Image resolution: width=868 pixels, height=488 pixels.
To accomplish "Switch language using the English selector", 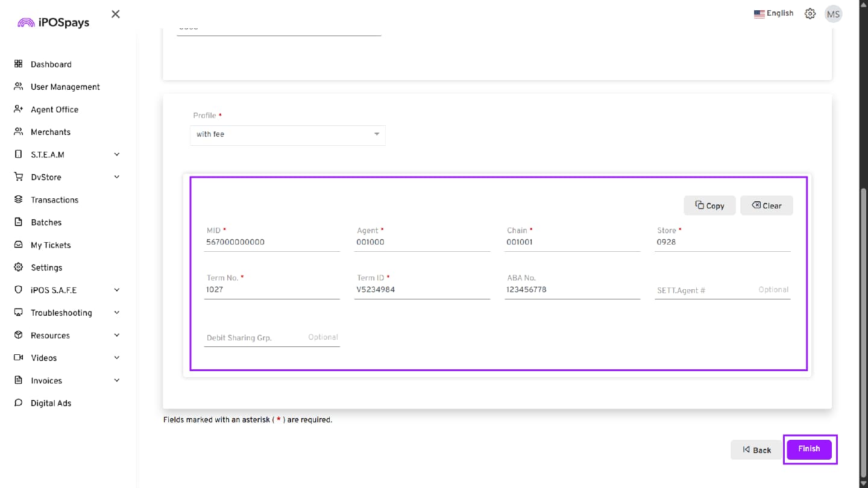I will [x=773, y=13].
